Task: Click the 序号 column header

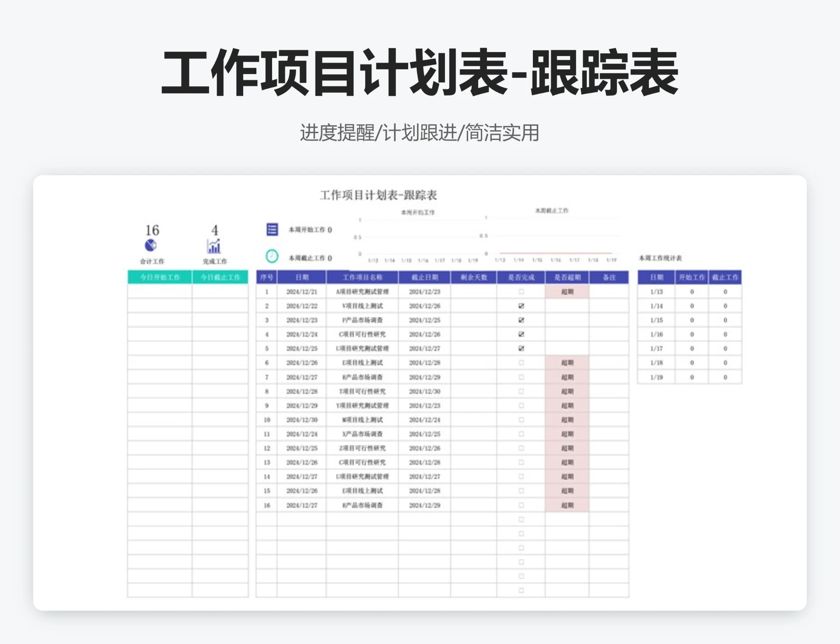Action: pos(267,277)
